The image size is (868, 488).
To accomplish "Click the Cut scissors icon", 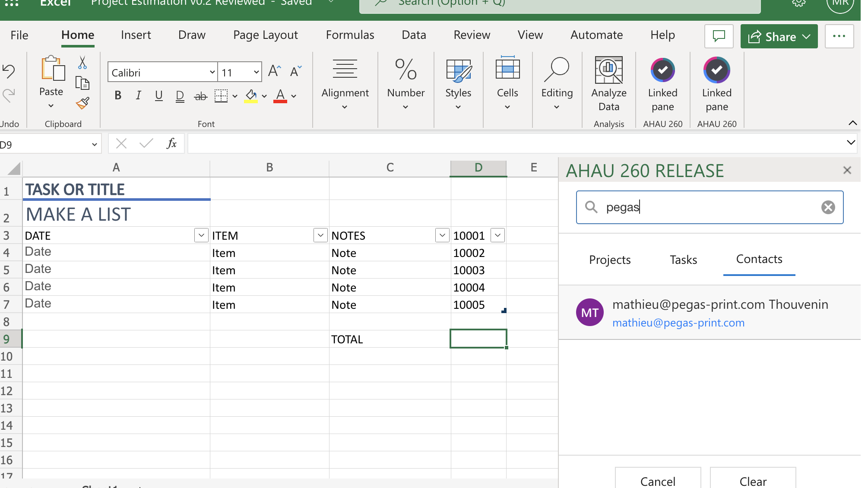I will coord(82,63).
